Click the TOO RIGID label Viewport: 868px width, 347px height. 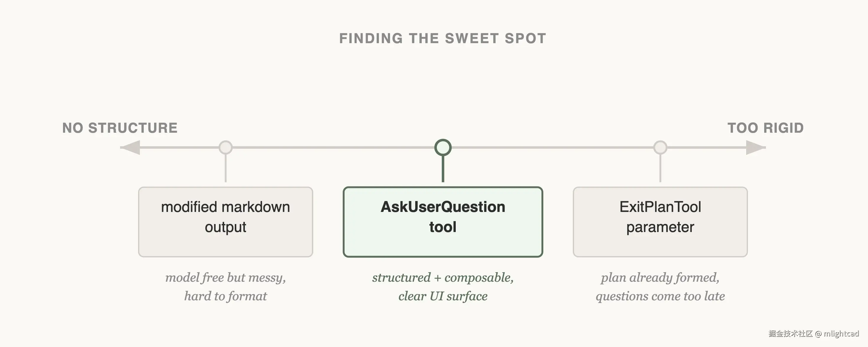[766, 128]
